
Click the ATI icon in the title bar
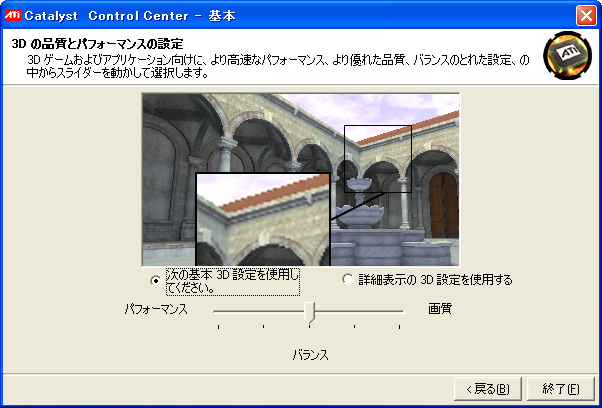coord(14,15)
